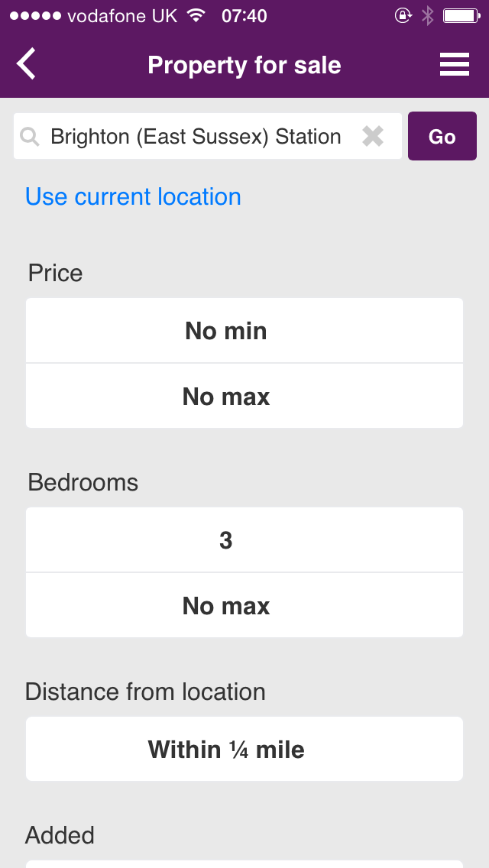The image size is (489, 868).
Task: Tap the vodafone UK carrier label
Action: coord(122,15)
